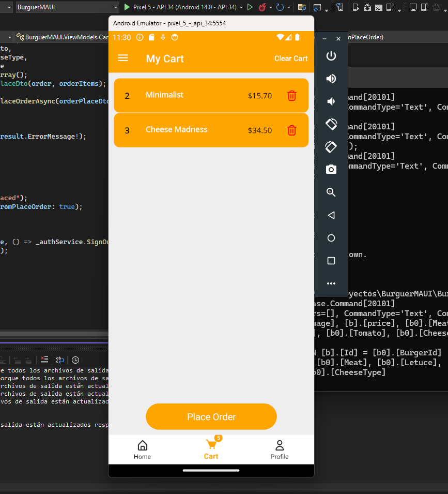This screenshot has height=494, width=448.
Task: Toggle word wrap in the Output panel
Action: pyautogui.click(x=60, y=360)
